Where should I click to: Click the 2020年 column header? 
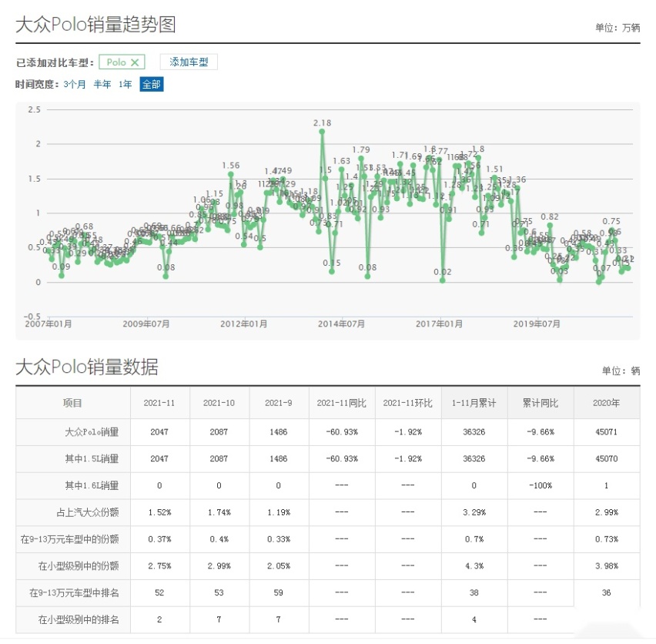point(606,403)
